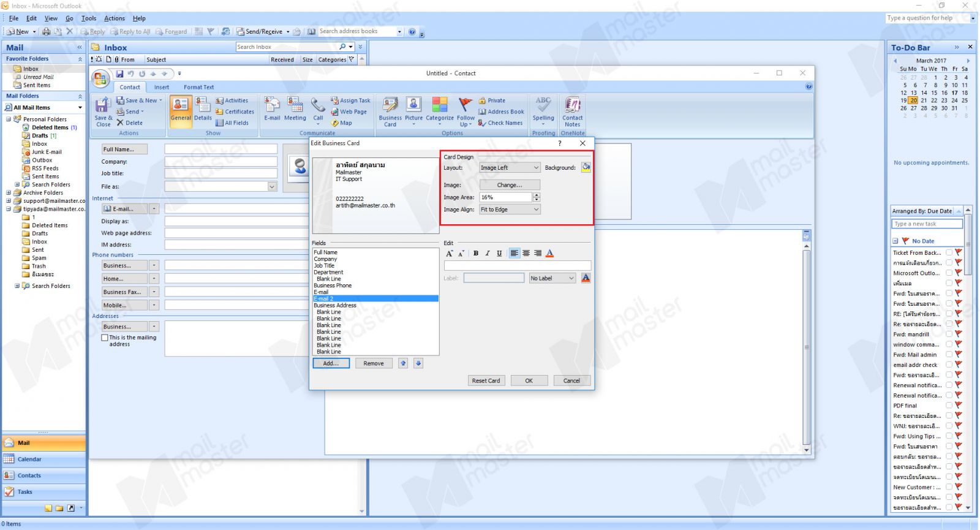980x530 pixels.
Task: Click Delete in Contact Actions group
Action: (130, 123)
